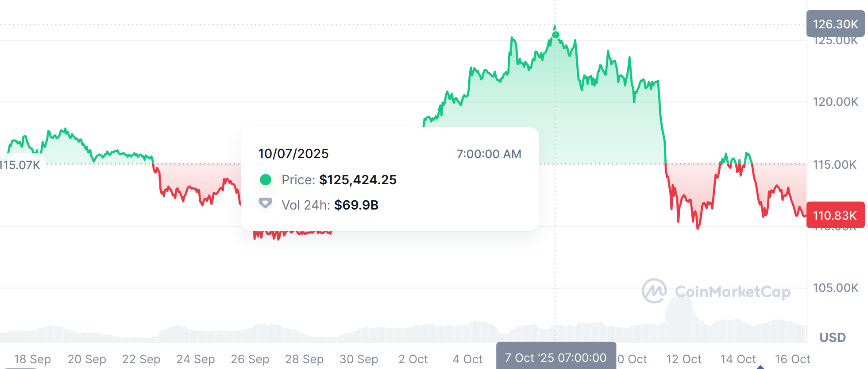Click the small blue triangle marker below 14 Oct
The width and height of the screenshot is (868, 369).
pyautogui.click(x=760, y=367)
